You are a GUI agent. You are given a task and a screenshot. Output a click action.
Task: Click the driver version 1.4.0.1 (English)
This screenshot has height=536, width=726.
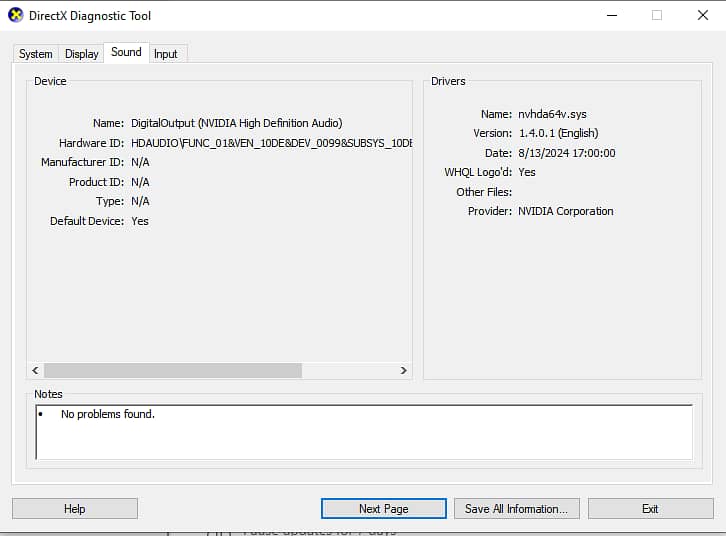[x=558, y=133]
